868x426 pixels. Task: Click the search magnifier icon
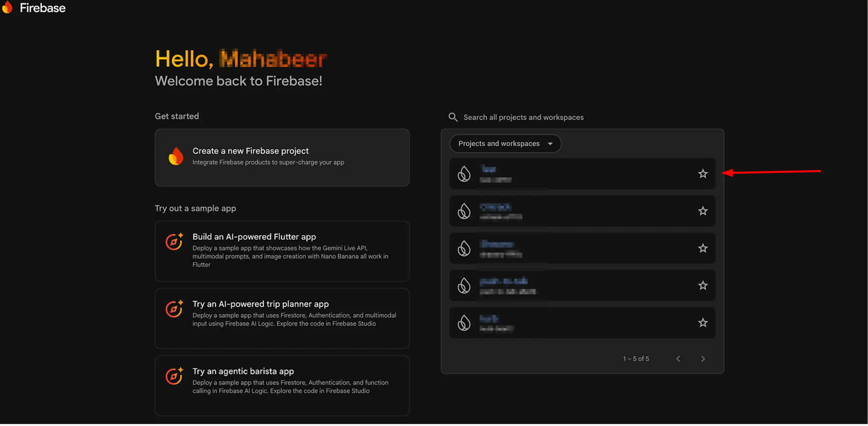[453, 117]
